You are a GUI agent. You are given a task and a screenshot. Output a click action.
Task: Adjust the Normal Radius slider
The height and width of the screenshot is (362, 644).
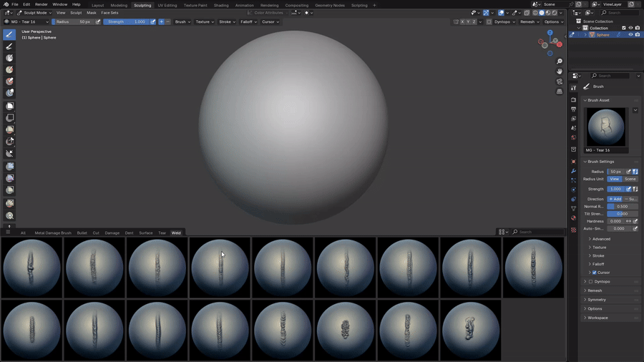(623, 207)
